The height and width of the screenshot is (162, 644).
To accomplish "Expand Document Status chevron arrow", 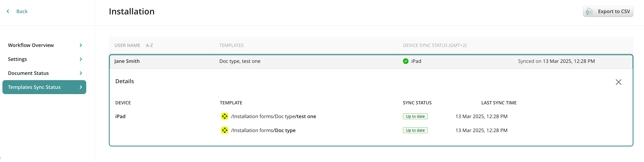I will [81, 73].
